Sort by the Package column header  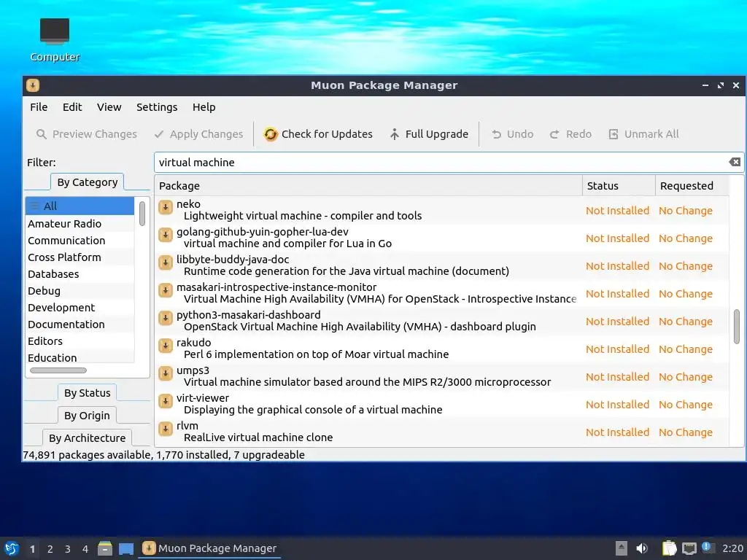[x=368, y=186]
